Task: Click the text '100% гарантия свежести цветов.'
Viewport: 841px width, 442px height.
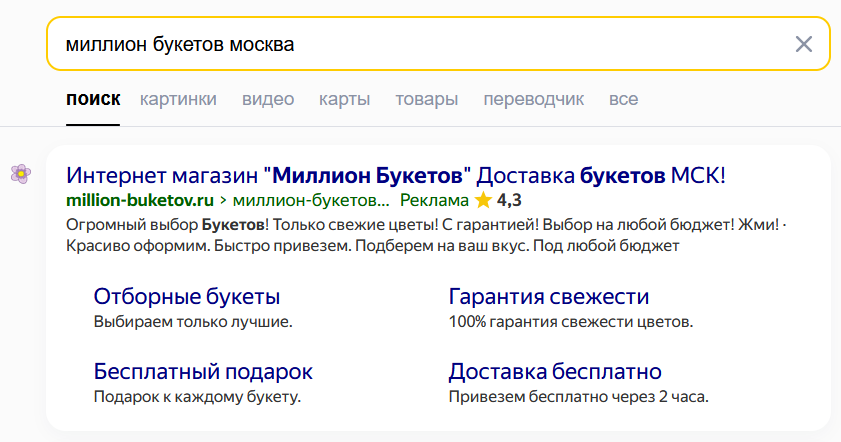Action: point(571,322)
